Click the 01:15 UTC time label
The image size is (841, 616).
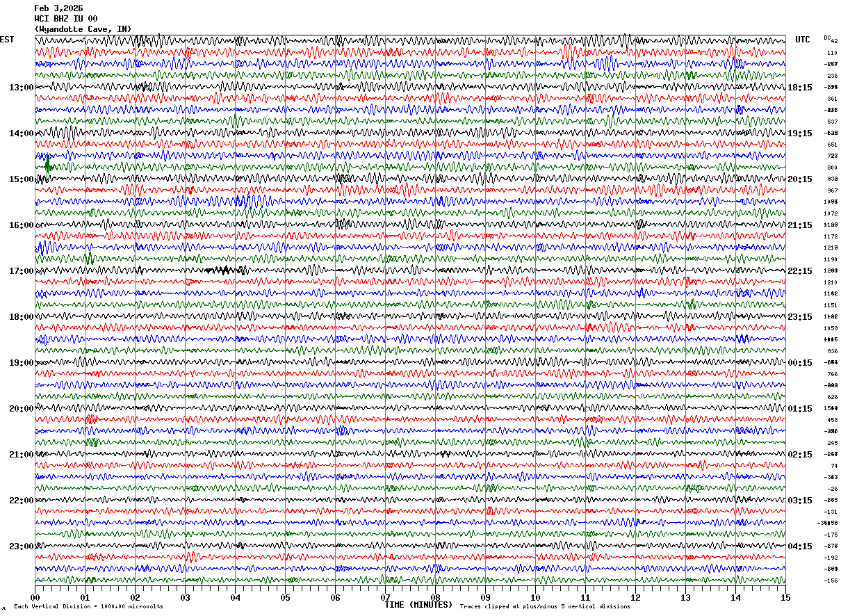[x=800, y=409]
